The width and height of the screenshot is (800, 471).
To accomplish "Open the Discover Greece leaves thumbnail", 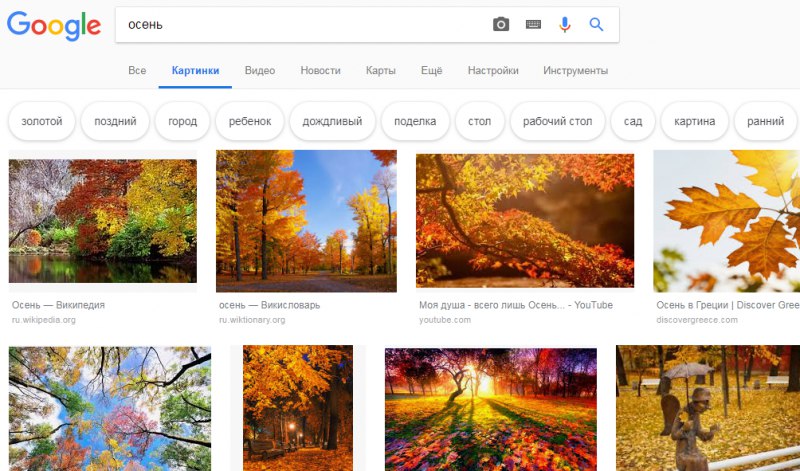I will [727, 221].
